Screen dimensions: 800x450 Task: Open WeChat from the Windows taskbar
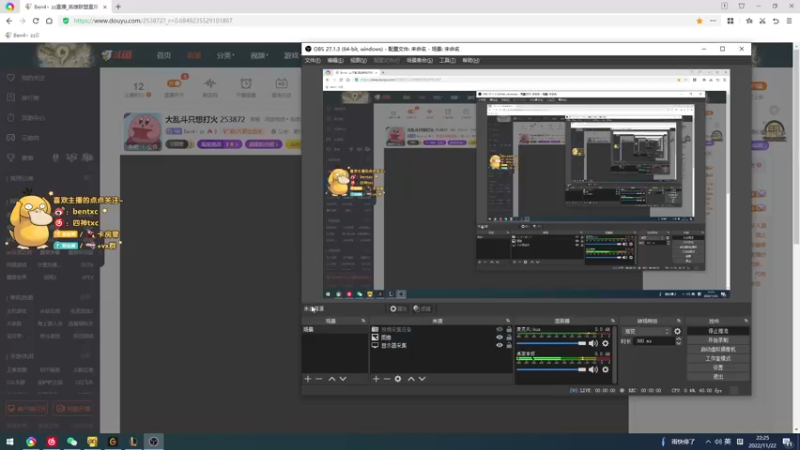click(72, 442)
